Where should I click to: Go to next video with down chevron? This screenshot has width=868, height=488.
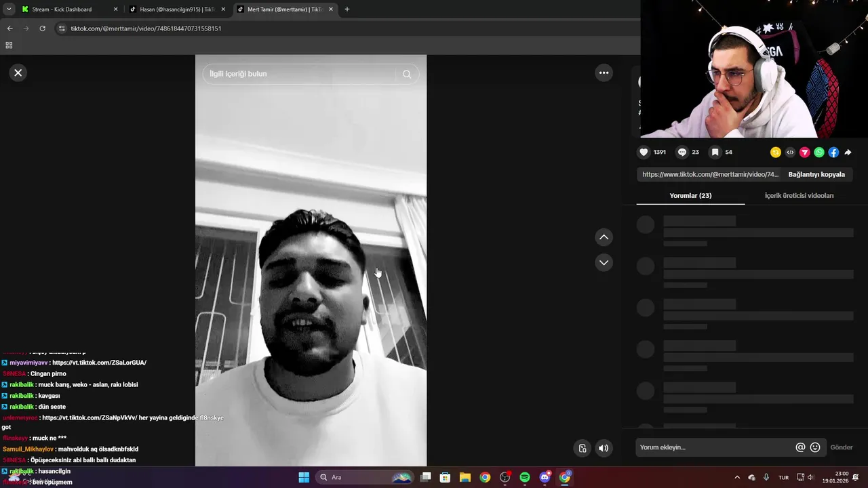604,262
